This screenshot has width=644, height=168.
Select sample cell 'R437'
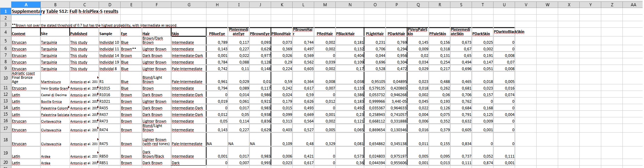click(109, 115)
